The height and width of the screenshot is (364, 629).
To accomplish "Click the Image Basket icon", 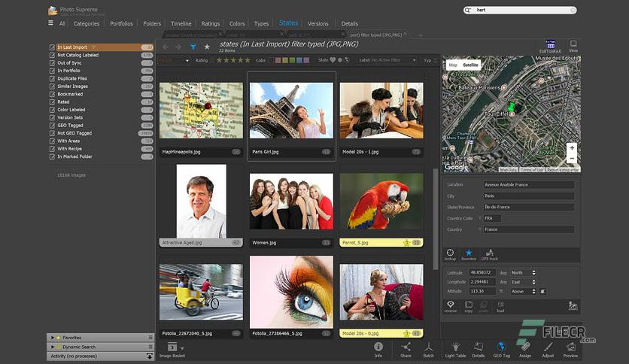I will [172, 347].
